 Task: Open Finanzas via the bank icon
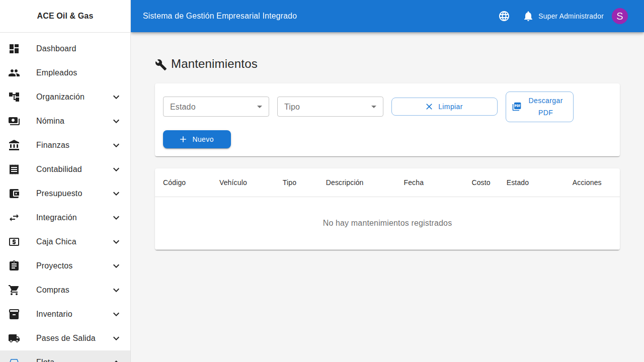click(x=14, y=145)
